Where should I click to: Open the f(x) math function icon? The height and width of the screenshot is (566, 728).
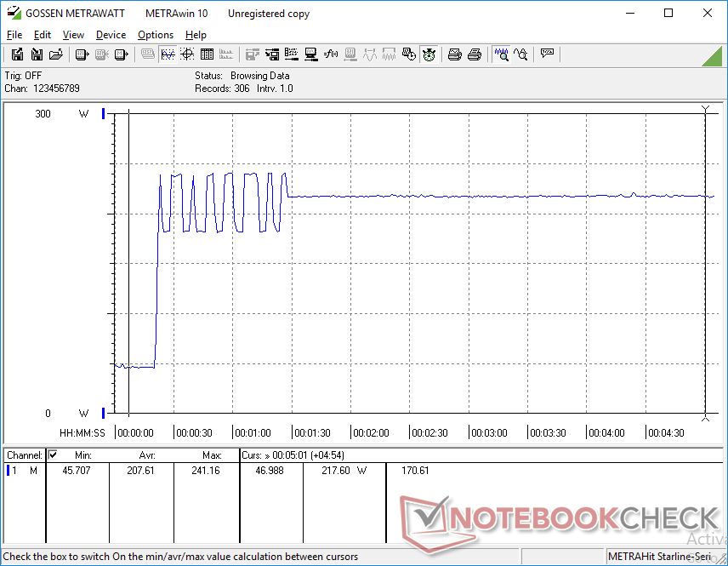point(331,54)
